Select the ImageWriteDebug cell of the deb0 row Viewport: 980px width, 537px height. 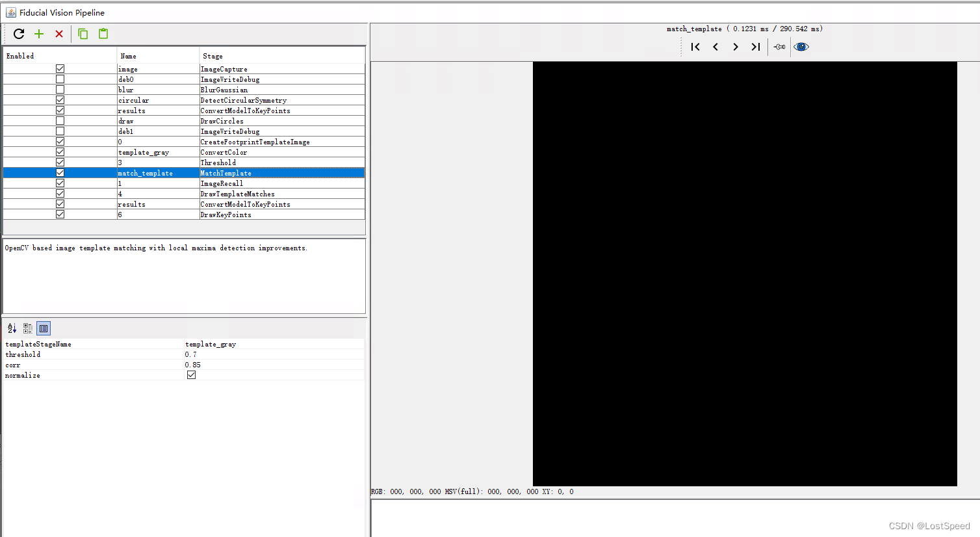point(282,79)
